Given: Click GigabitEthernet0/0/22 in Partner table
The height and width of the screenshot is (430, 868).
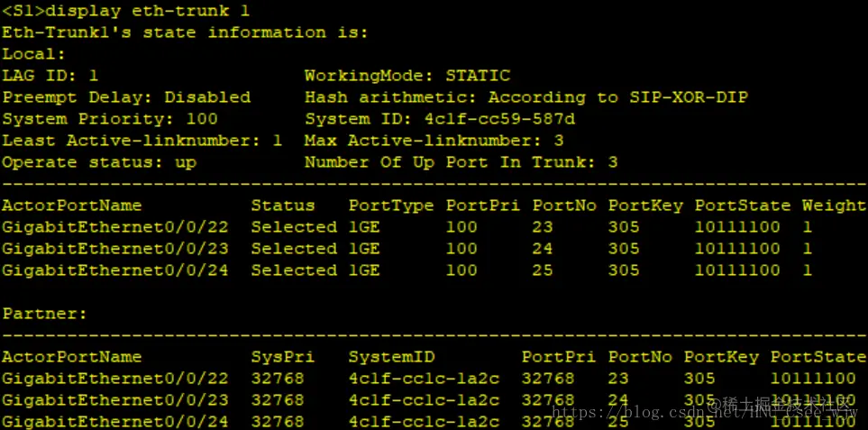Looking at the screenshot, I should click(115, 380).
